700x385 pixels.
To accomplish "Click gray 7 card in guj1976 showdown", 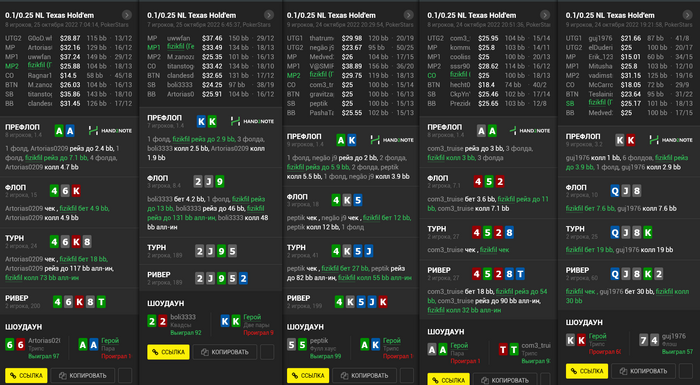I will pos(643,340).
